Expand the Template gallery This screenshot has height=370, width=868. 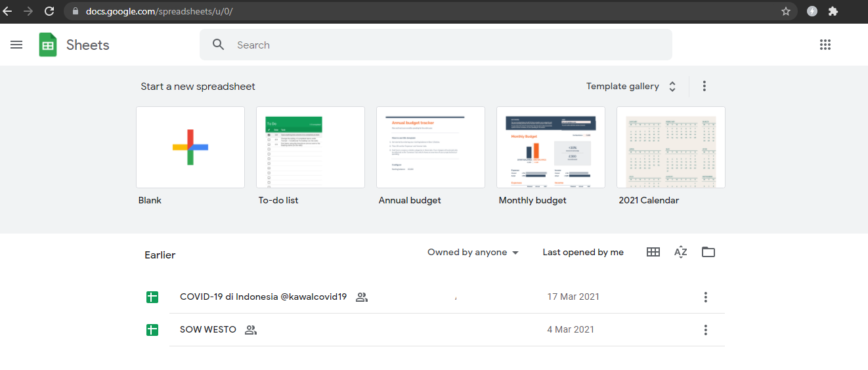coord(631,86)
